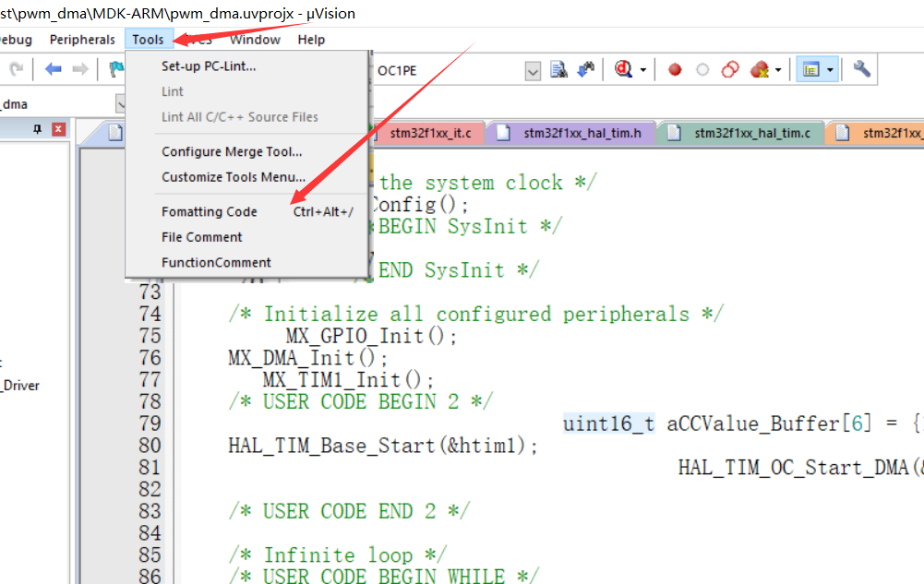Open configuration wrench icon

point(861,69)
